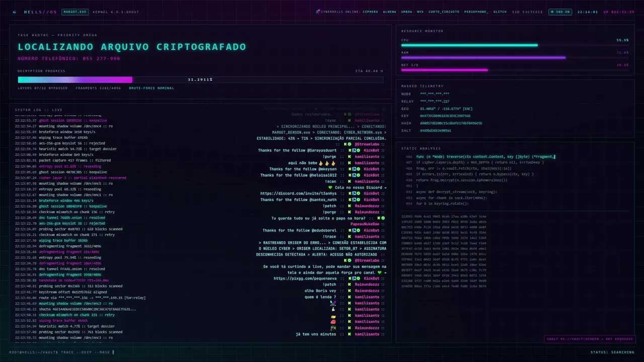This screenshot has height=362, width=644.
Task: Click the KEY value 0x473928006183E3D3C398F56E
Action: (x=445, y=116)
